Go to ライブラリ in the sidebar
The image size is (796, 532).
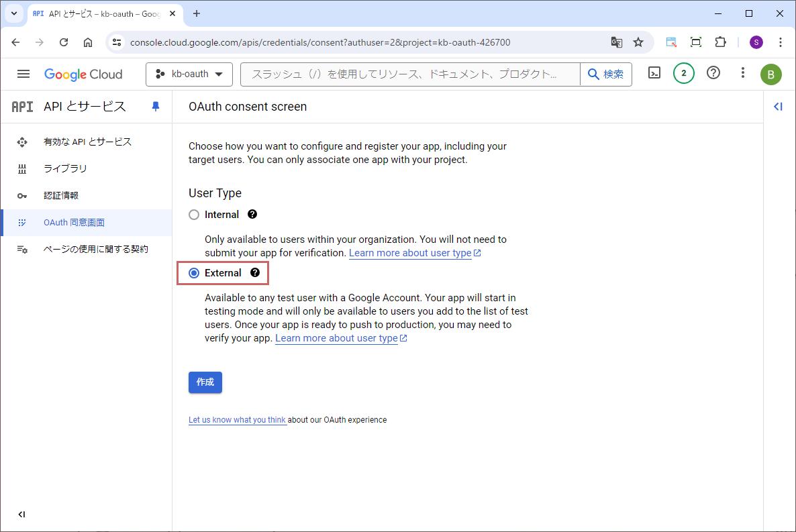coord(65,168)
